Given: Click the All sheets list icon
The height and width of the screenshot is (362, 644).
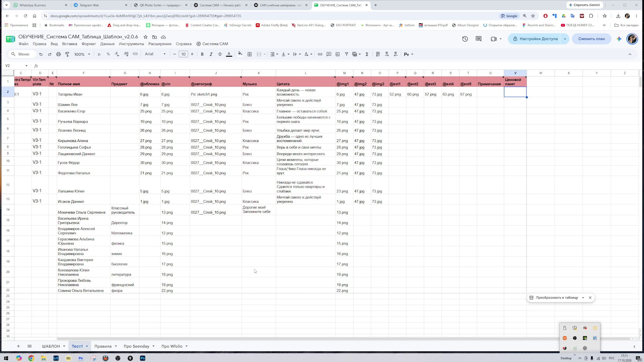Looking at the screenshot, I should [x=29, y=346].
